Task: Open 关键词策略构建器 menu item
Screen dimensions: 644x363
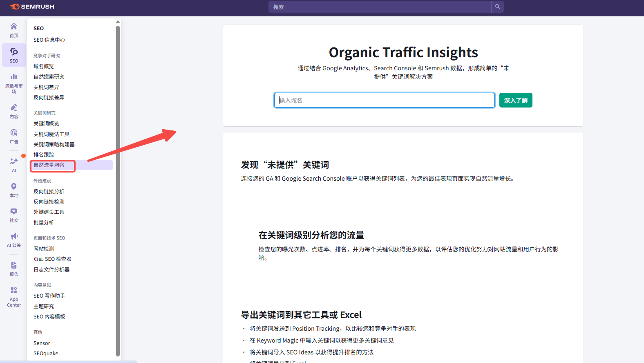Action: click(54, 144)
